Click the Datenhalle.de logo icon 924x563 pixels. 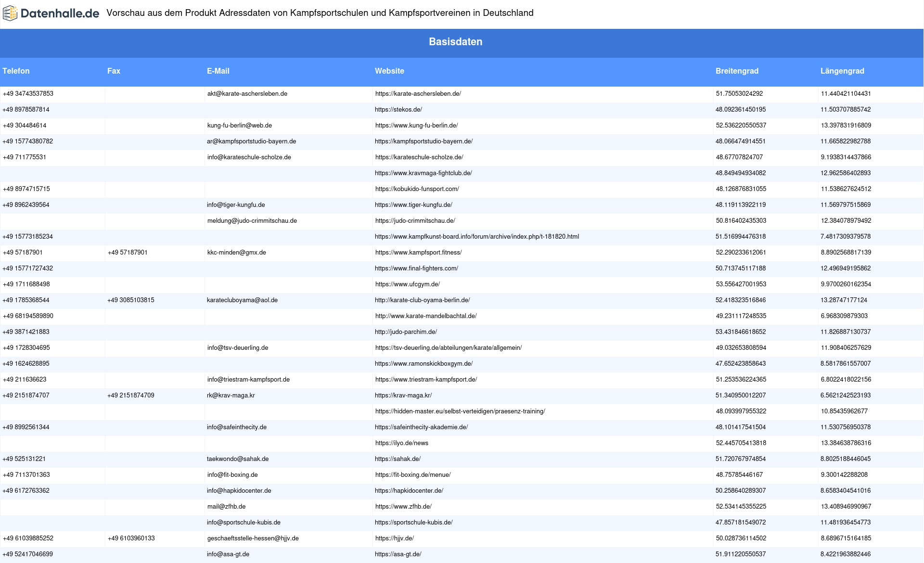pyautogui.click(x=10, y=13)
